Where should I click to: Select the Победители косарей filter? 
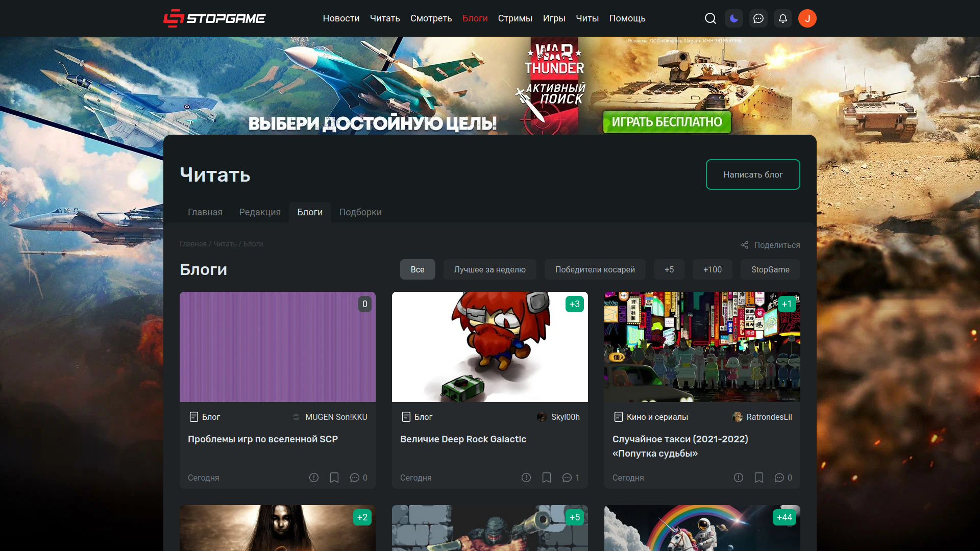tap(595, 269)
